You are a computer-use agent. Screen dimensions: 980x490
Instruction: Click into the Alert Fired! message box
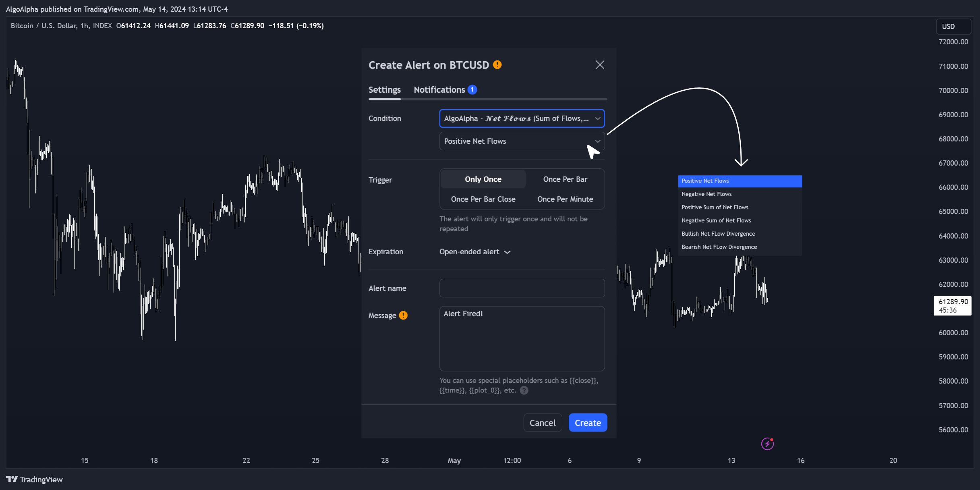click(x=522, y=338)
